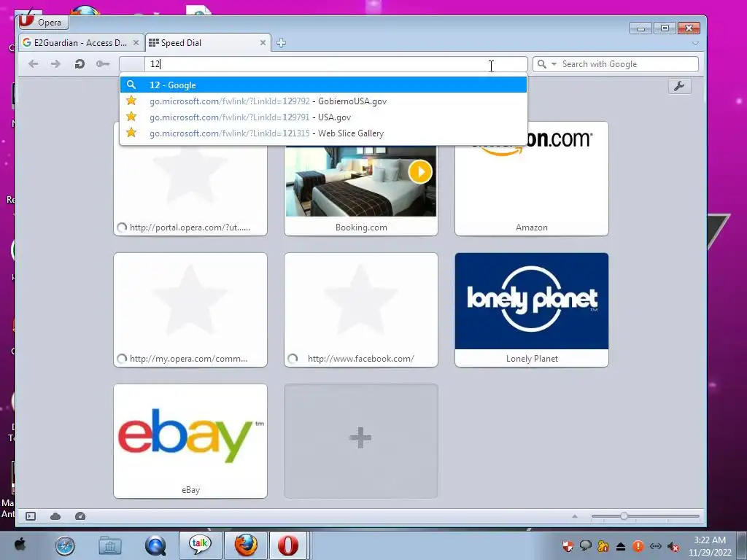Image resolution: width=747 pixels, height=560 pixels.
Task: Click the chat bubble tray icon
Action: click(x=585, y=546)
